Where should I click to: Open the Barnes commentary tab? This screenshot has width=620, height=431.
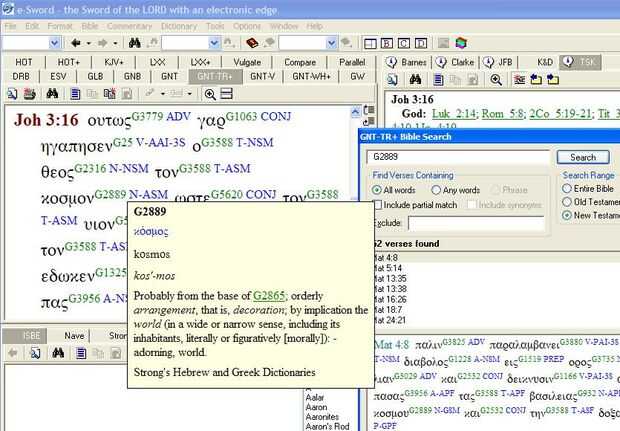tap(407, 62)
